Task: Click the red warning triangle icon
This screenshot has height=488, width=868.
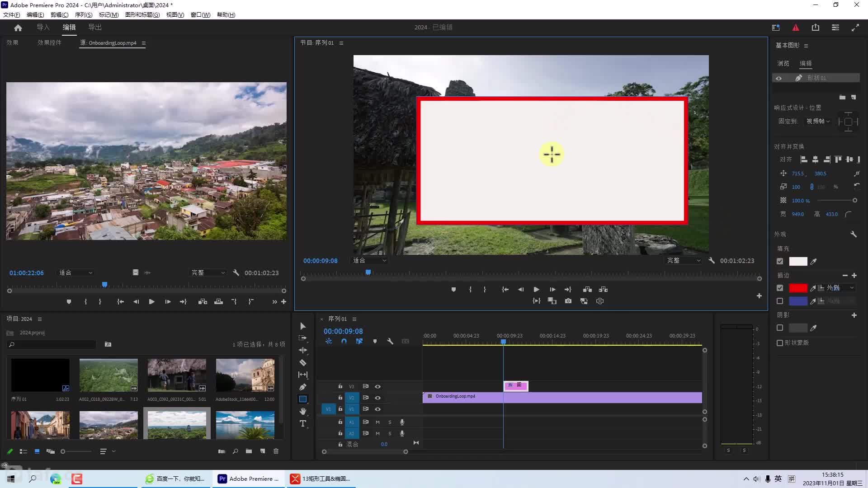Action: pos(796,28)
